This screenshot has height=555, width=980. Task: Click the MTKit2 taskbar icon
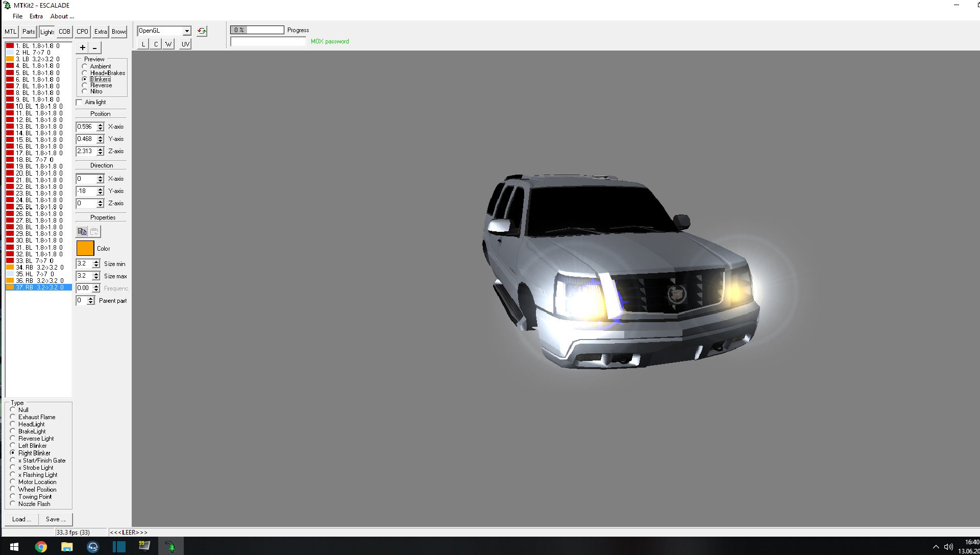[171, 547]
